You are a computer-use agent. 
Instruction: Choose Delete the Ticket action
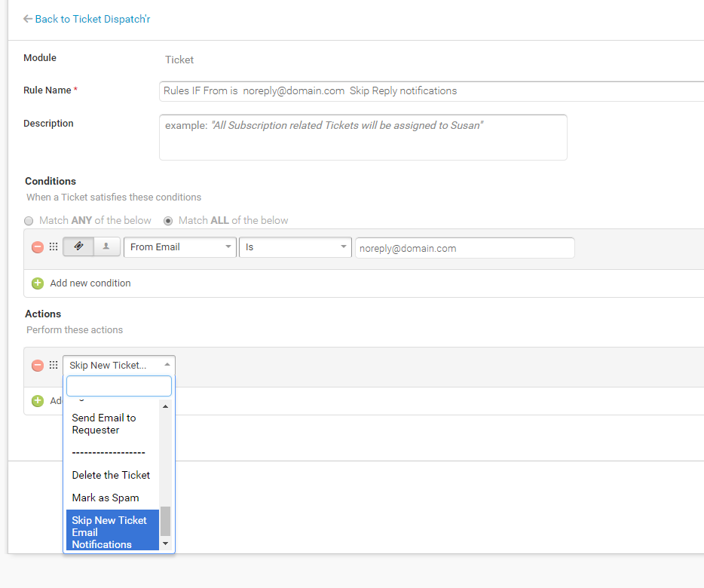pyautogui.click(x=113, y=475)
